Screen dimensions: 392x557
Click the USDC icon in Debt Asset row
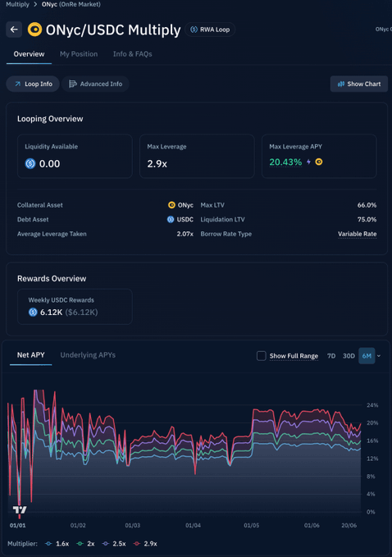tap(171, 220)
